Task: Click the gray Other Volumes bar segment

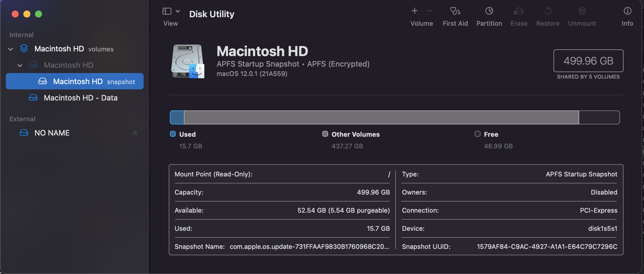Action: (381, 117)
